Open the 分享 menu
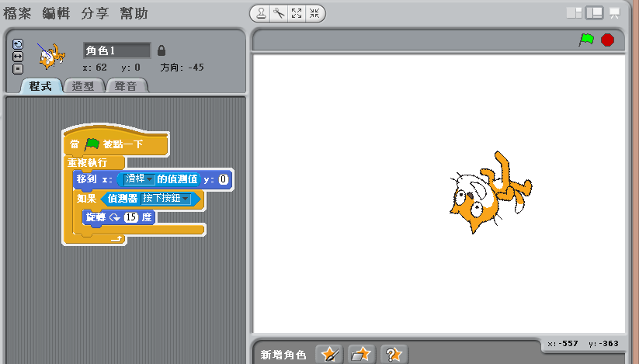Image resolution: width=639 pixels, height=364 pixels. coord(95,13)
